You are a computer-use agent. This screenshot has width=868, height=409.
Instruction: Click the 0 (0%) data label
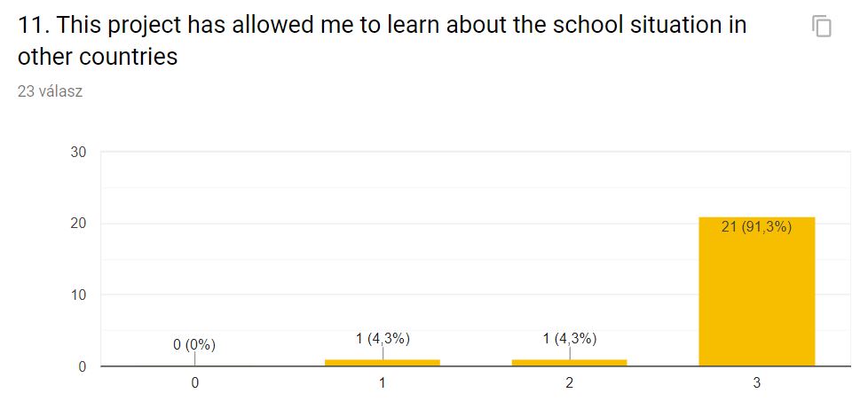coord(194,345)
